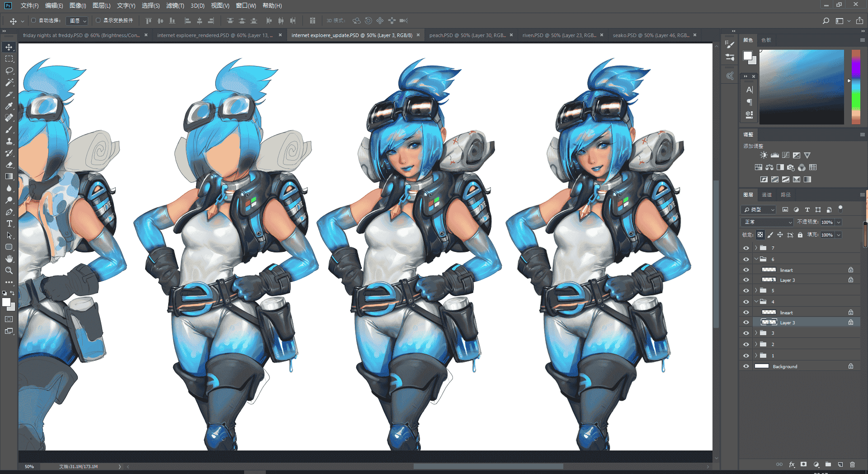Create a new group folder icon
The height and width of the screenshot is (474, 868).
828,465
